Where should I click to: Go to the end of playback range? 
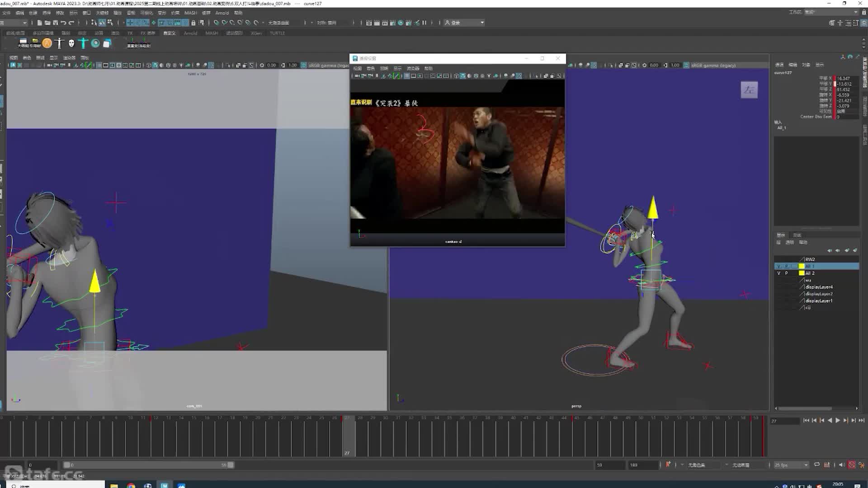(861, 420)
